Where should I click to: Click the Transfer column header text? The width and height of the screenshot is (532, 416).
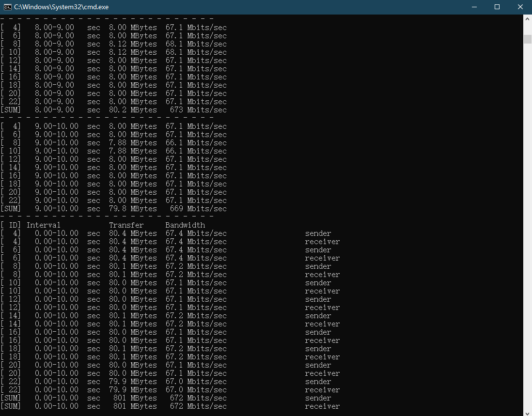[126, 225]
